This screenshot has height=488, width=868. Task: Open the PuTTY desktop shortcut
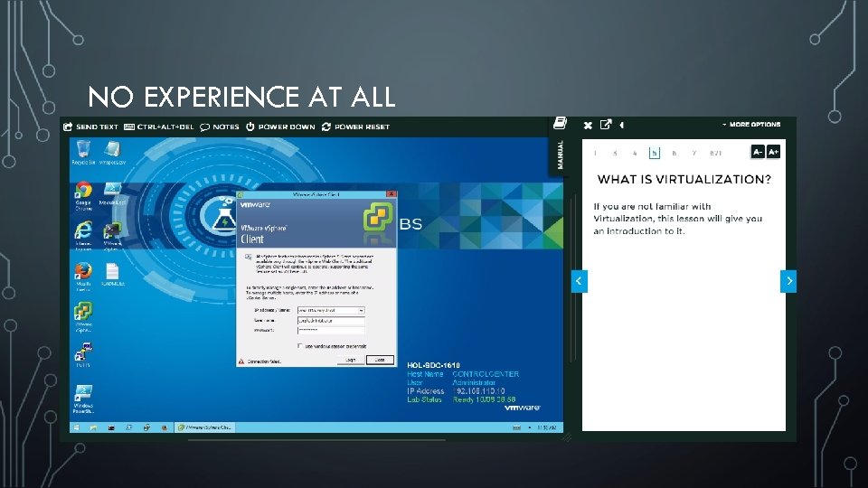[x=83, y=354]
